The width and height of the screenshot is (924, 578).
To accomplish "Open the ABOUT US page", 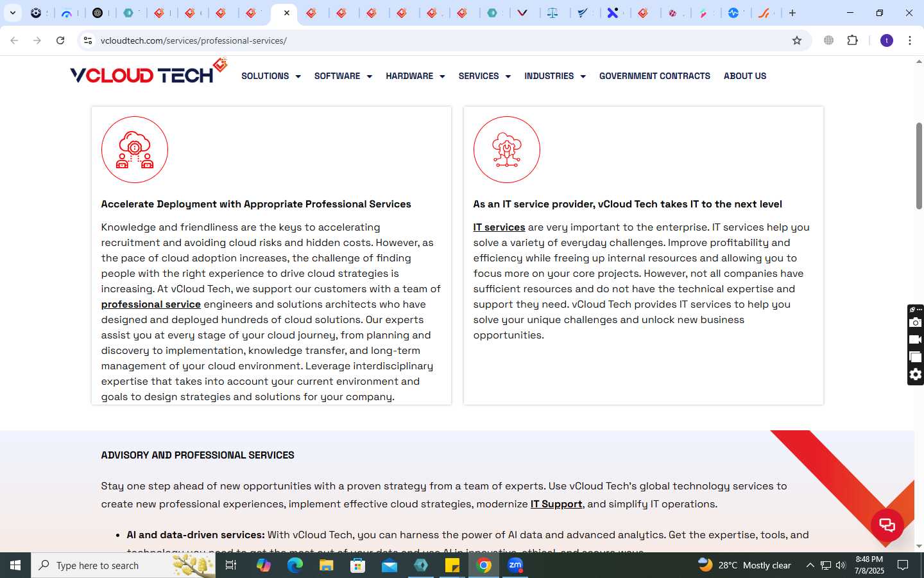I will (745, 76).
